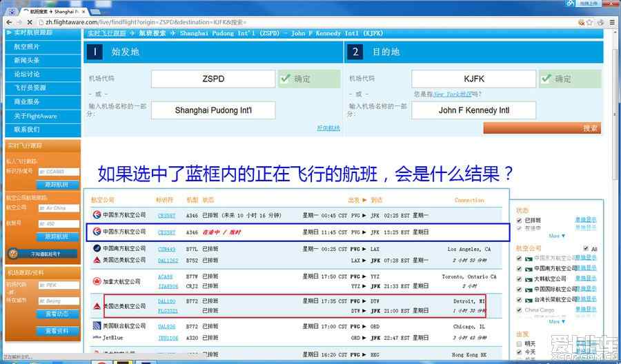Screen dimensions: 621x364
Task: Click the United Airlines logo
Action: [x=97, y=325]
